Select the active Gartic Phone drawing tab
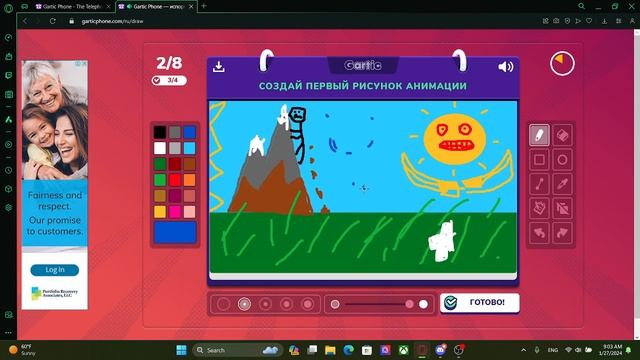 click(155, 7)
